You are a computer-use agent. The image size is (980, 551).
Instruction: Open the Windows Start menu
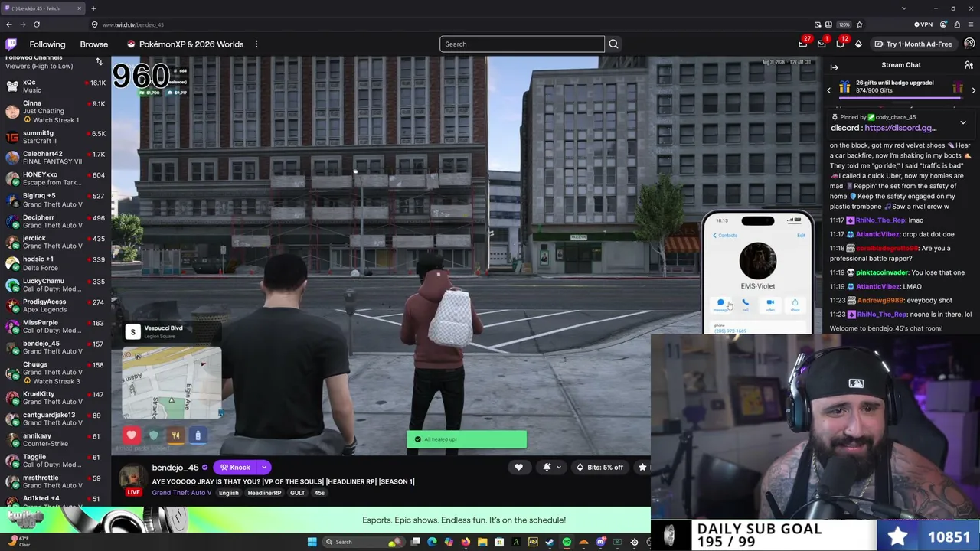click(312, 542)
